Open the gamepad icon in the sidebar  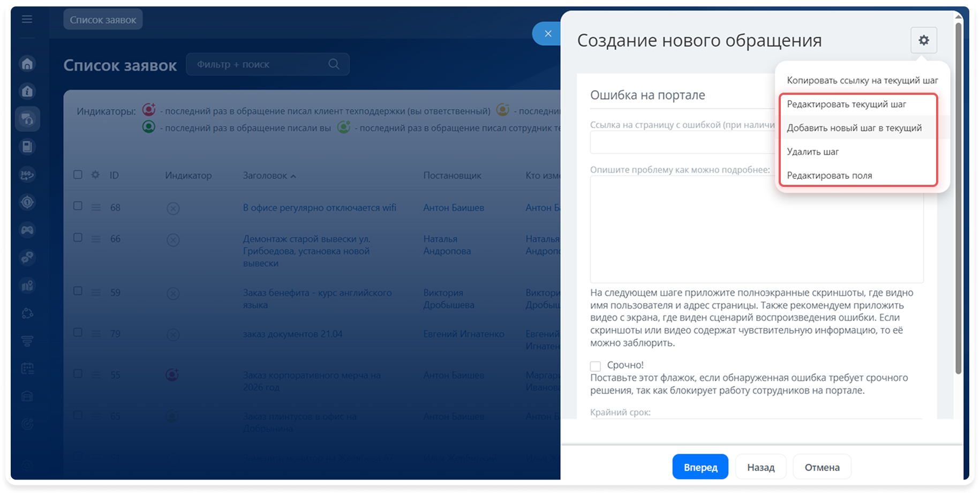pyautogui.click(x=27, y=230)
